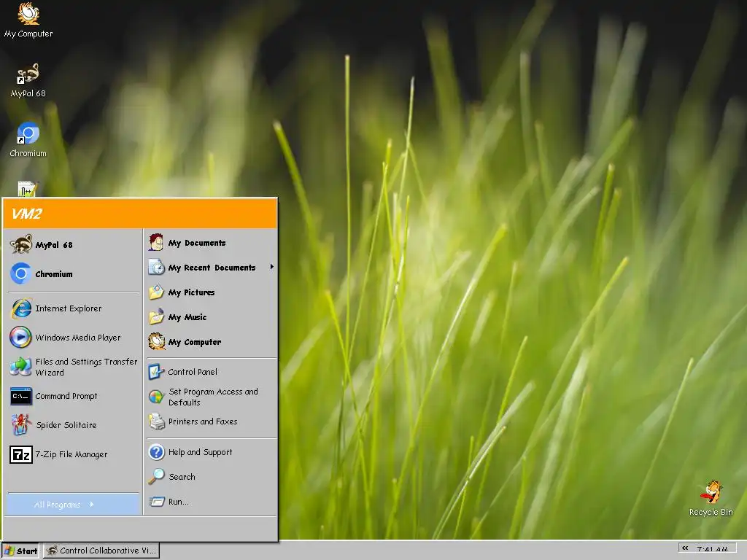Click the Spider Solitaire icon
747x560 pixels.
[x=21, y=425]
